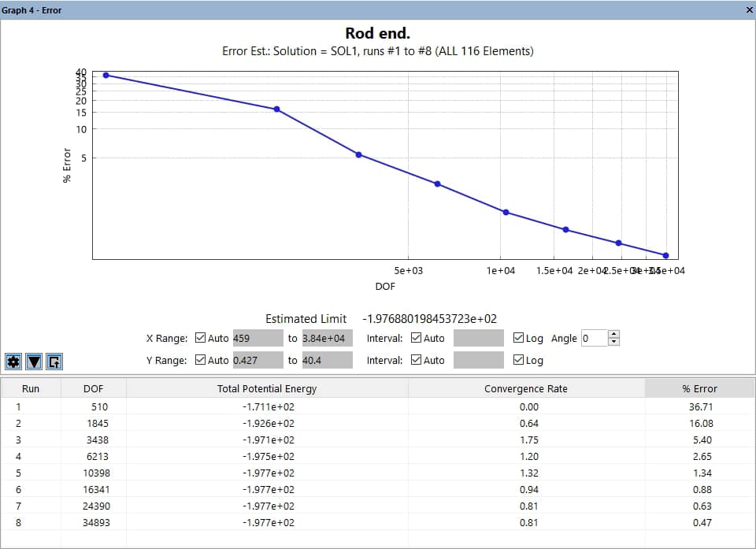Viewport: 756px width, 549px height.
Task: Close the Graph 4 - Error panel
Action: point(748,10)
